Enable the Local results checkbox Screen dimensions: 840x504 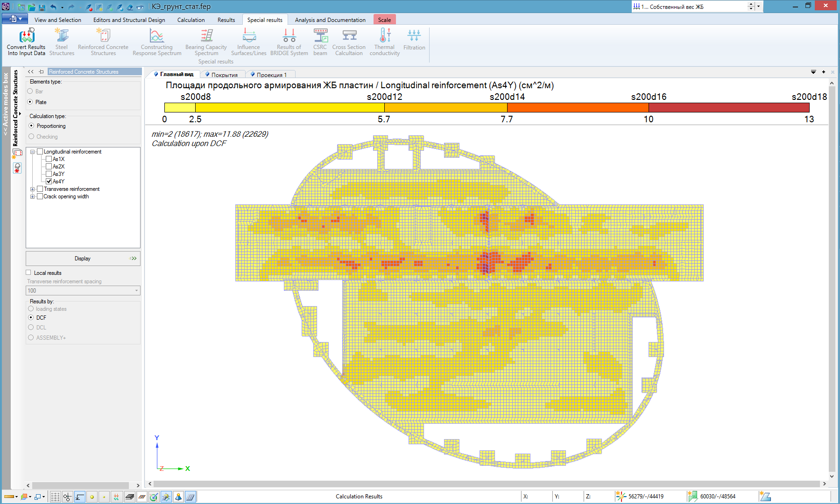[x=28, y=273]
